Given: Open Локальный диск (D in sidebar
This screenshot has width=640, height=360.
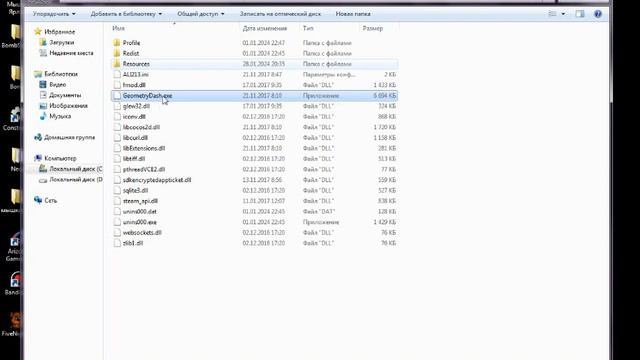Looking at the screenshot, I should tap(76, 180).
